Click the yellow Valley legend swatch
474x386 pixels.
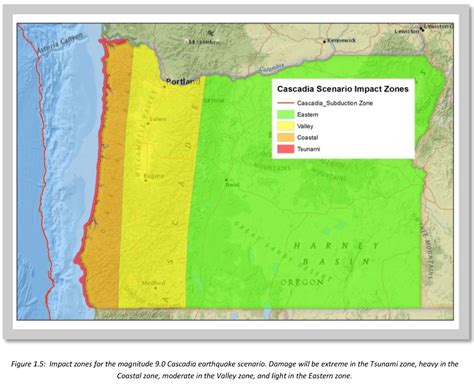pos(286,126)
